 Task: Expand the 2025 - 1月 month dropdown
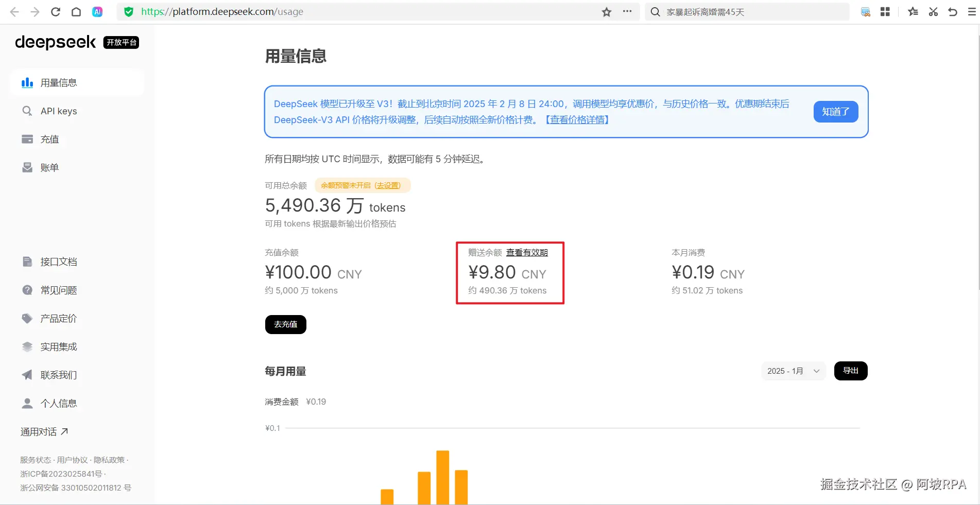point(794,371)
